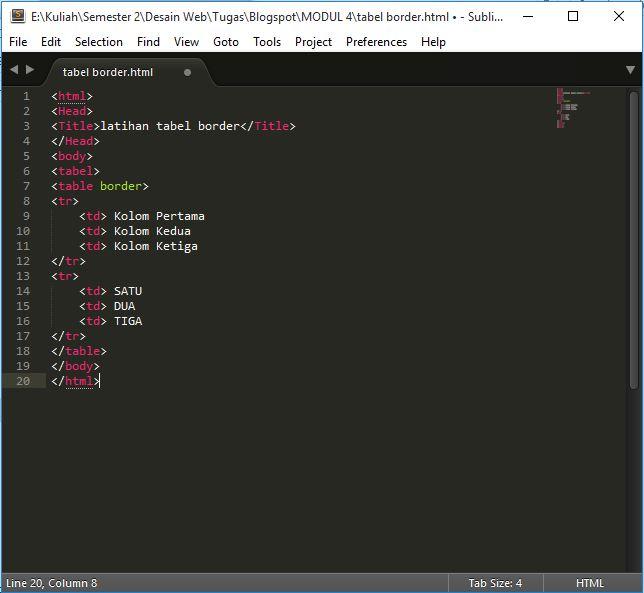Screen dimensions: 644x593
Task: Click the 'Kolom Pertama' text
Action: pyautogui.click(x=159, y=216)
